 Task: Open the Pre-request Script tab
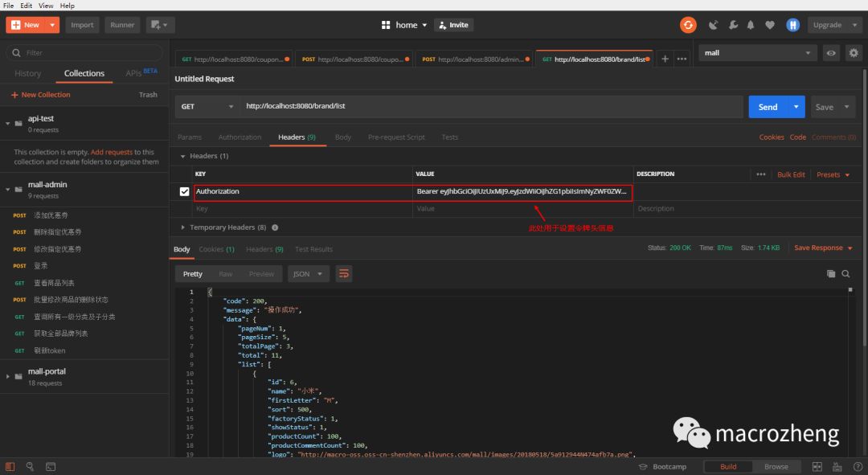tap(396, 137)
